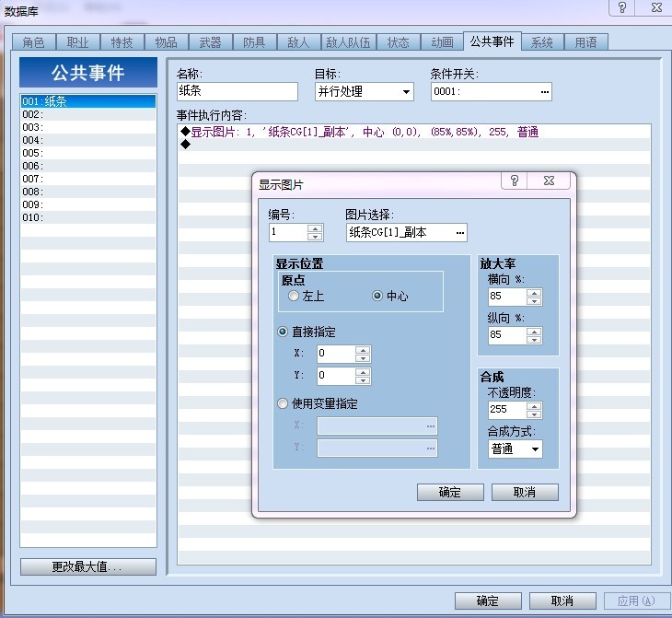
Task: Decrease 不透明度 opacity value
Action: 534,414
